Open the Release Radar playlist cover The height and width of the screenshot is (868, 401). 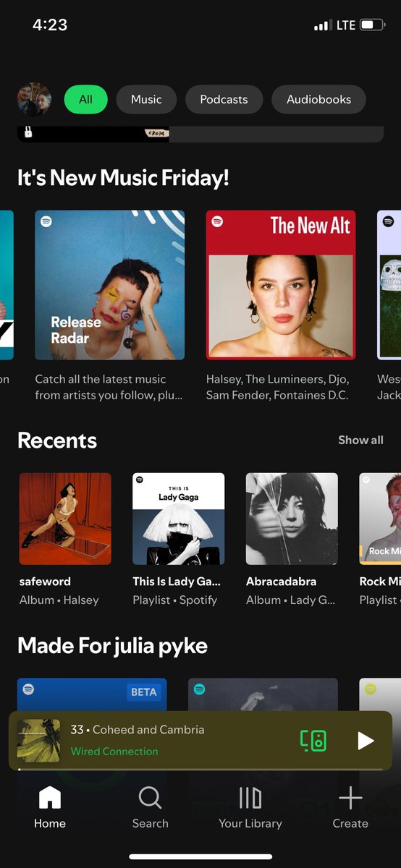click(x=110, y=285)
